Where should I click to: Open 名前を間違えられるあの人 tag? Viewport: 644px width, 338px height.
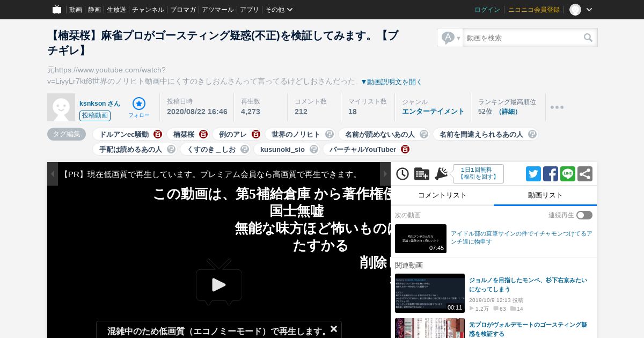[x=481, y=134]
